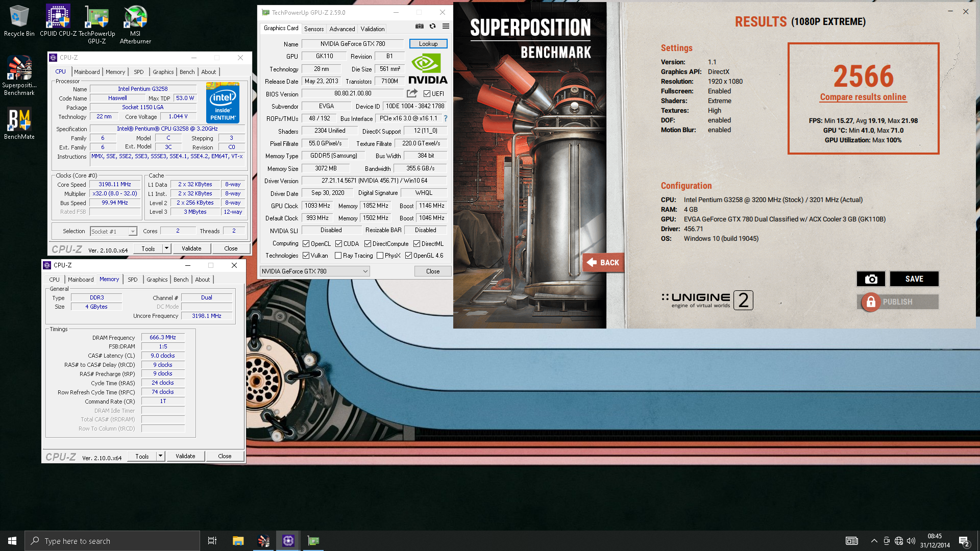Open SPD tab in the CPU-Z window on the CPU tab
980x551 pixels.
pyautogui.click(x=139, y=72)
